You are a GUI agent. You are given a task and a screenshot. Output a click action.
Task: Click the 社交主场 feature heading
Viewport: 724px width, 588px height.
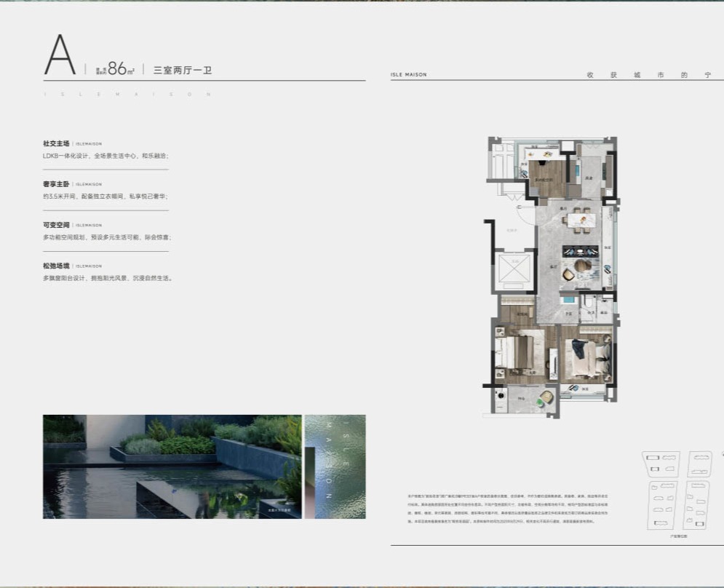pyautogui.click(x=56, y=143)
